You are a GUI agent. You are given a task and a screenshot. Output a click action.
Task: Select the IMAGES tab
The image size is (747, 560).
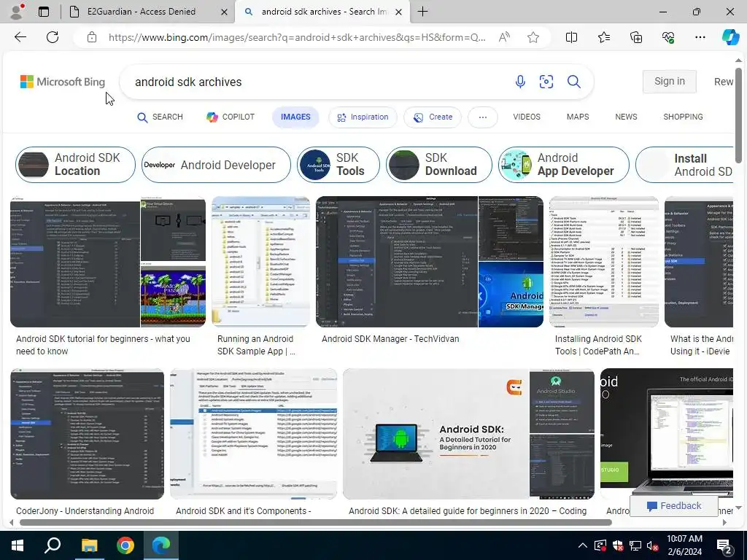tap(295, 117)
